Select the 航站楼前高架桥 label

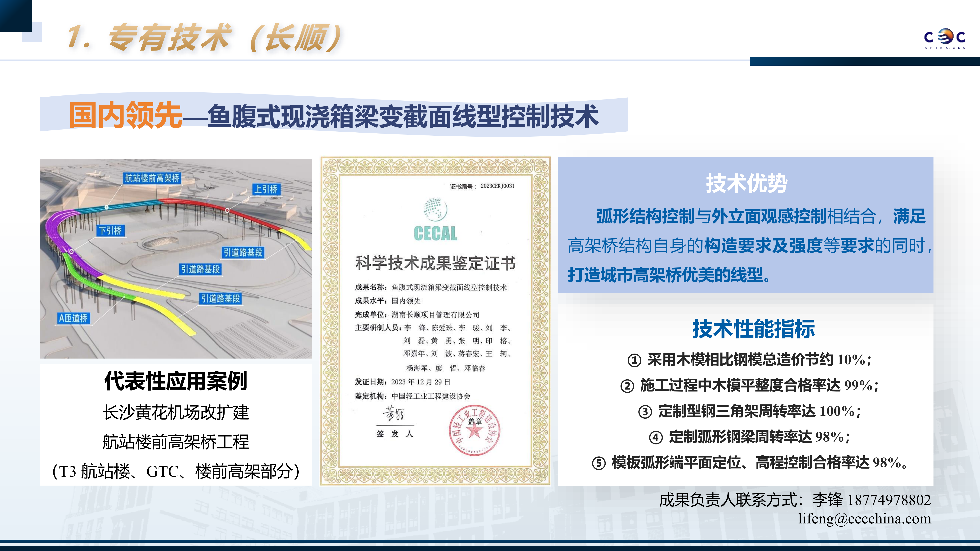click(152, 178)
